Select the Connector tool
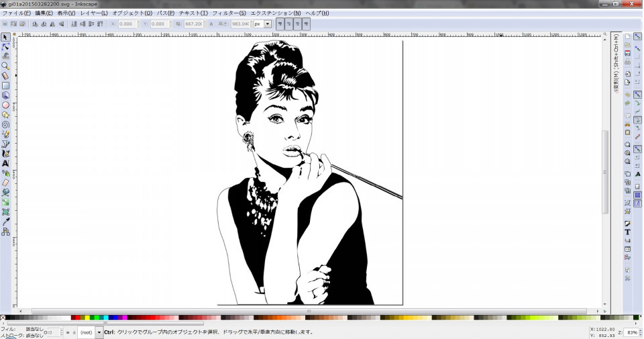This screenshot has width=644, height=339. tap(5, 232)
